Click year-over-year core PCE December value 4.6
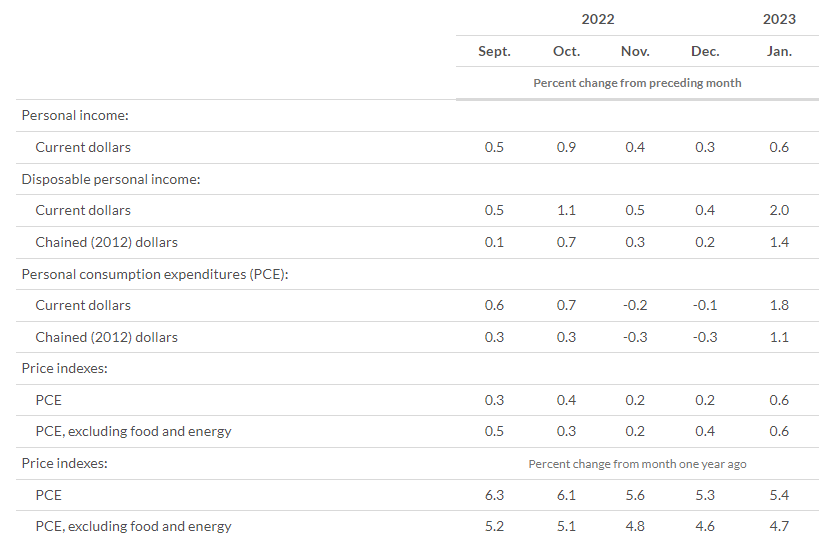Viewport: 822px width, 545px height. tap(705, 526)
